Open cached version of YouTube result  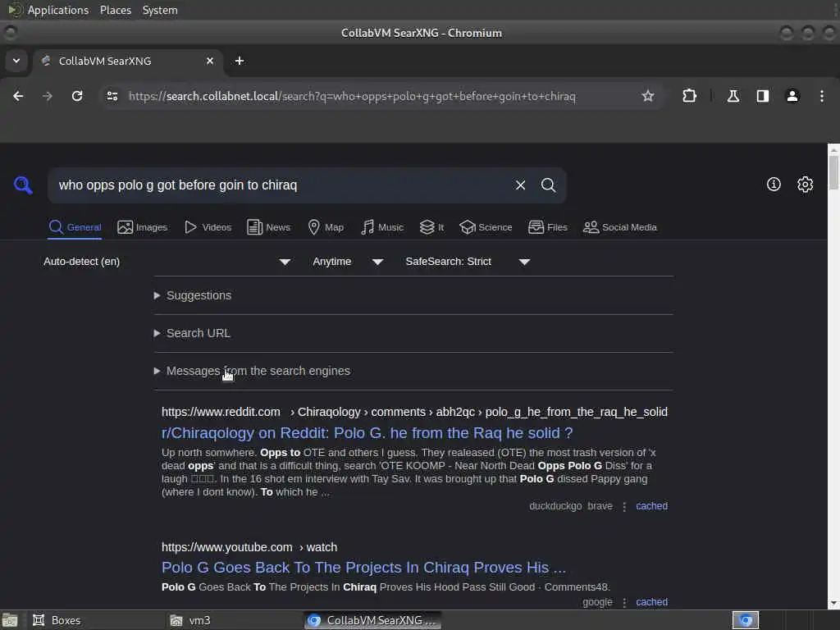click(x=651, y=602)
